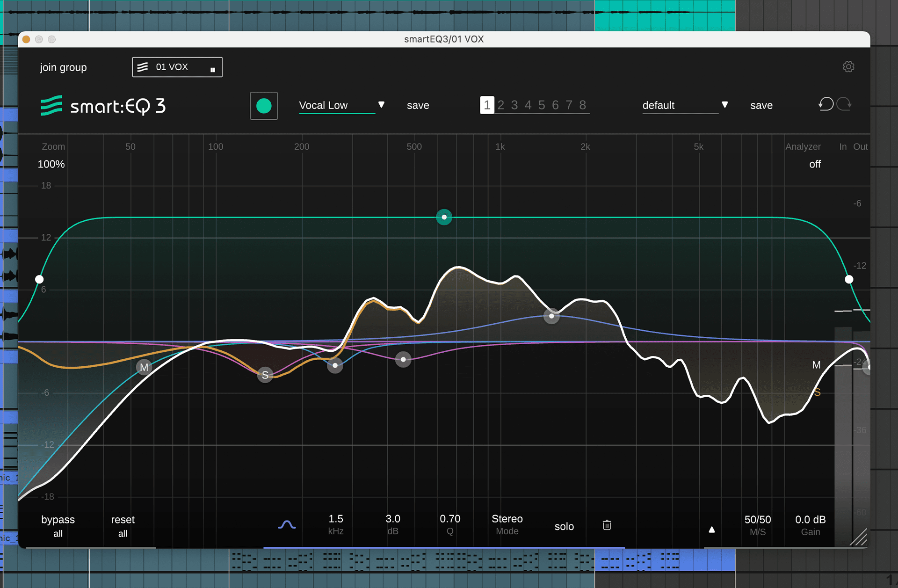Click the orange S label near high end

817,392
